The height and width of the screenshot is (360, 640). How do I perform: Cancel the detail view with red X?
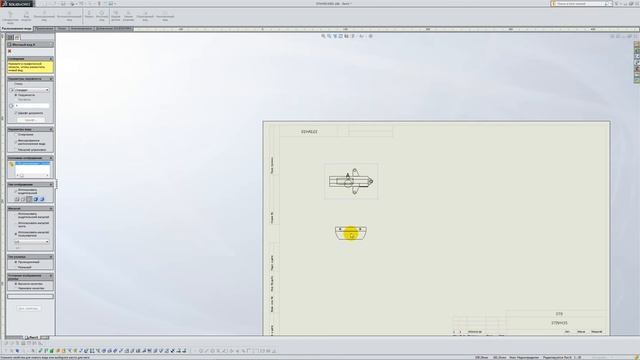click(x=9, y=51)
